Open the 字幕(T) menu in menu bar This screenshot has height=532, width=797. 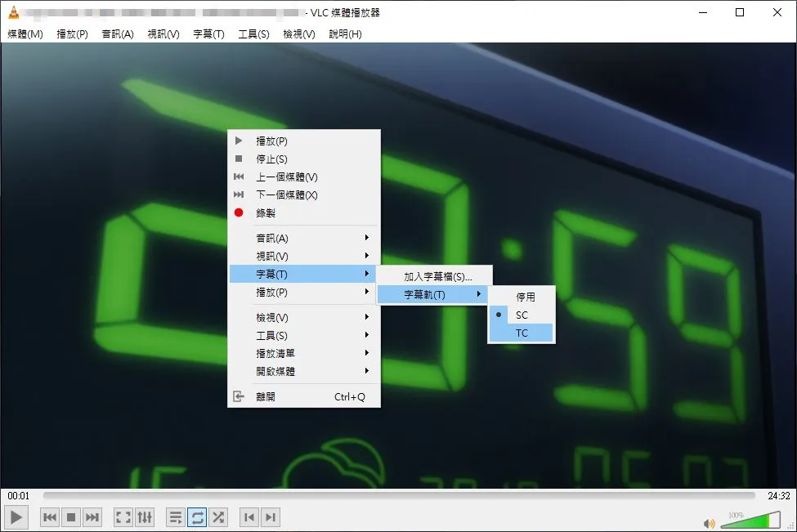point(208,34)
